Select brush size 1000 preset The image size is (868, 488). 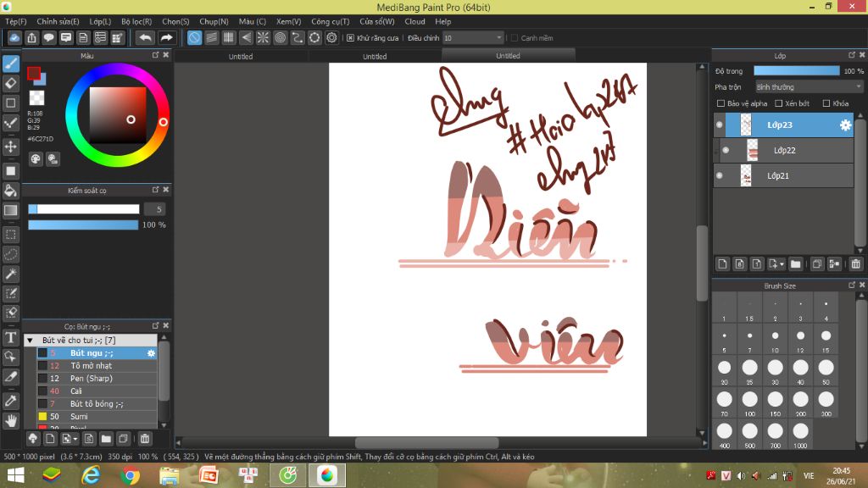[800, 435]
